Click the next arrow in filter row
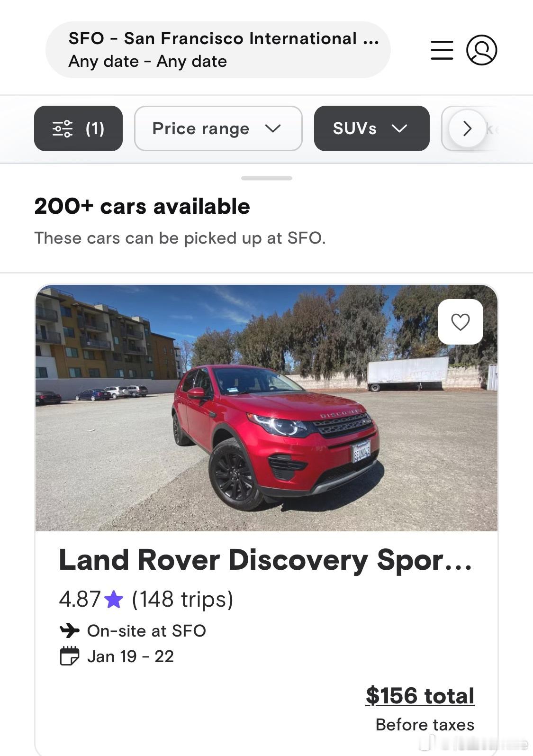533x756 pixels. point(467,128)
